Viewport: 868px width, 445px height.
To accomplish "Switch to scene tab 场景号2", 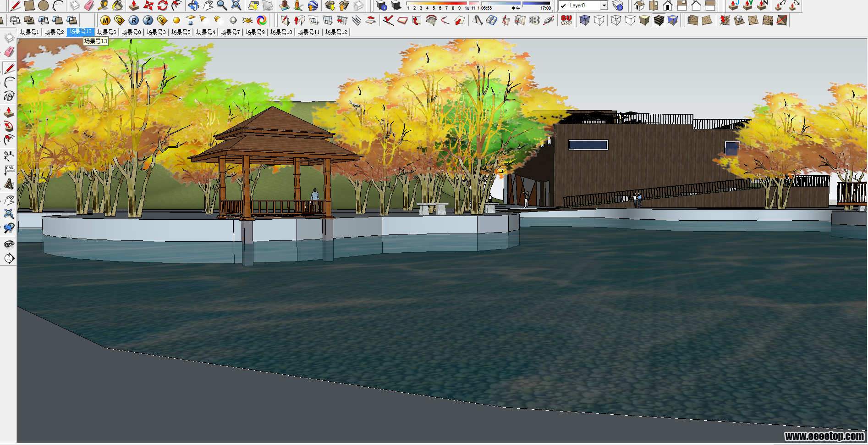I will (x=54, y=32).
